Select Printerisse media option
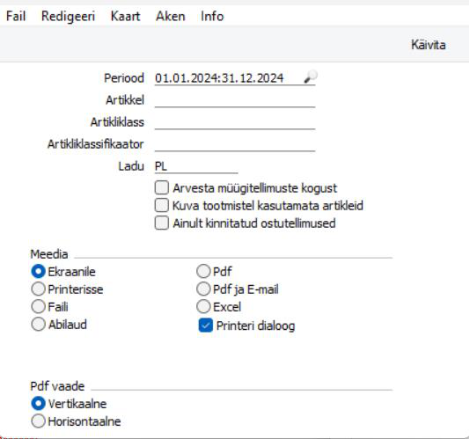Screen dimensions: 470x439 (x=38, y=289)
